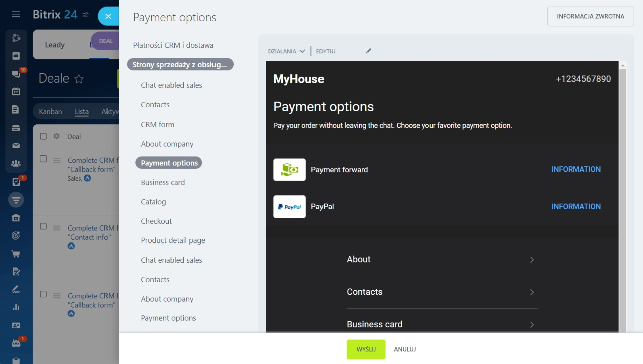Viewport: 643px width, 364px height.
Task: Switch to the Leady tab
Action: 55,45
